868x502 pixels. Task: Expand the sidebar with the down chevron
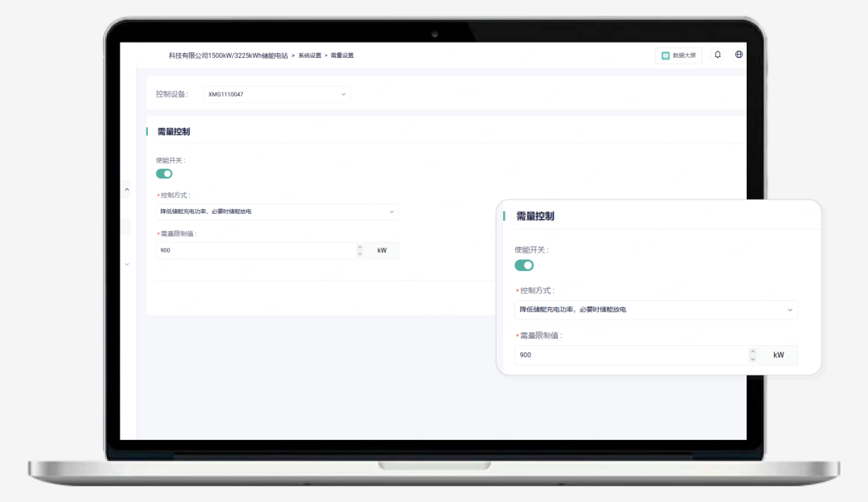pos(127,265)
